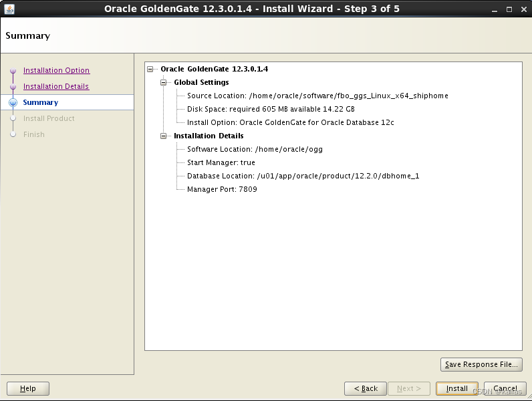The width and height of the screenshot is (532, 401).
Task: Click the disabled Next button
Action: pos(409,388)
